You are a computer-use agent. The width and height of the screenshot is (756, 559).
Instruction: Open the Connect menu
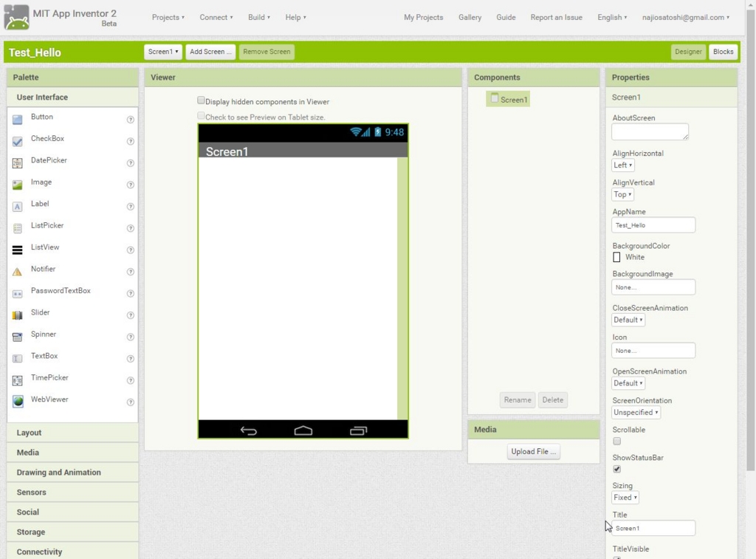[216, 18]
